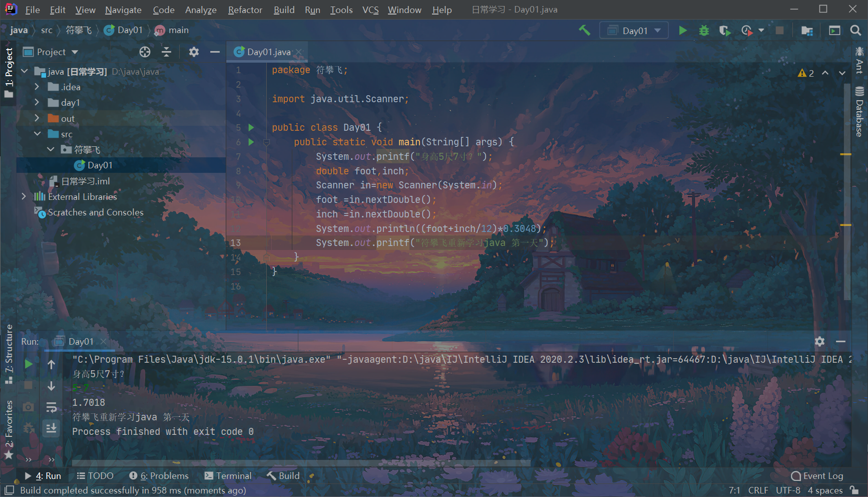Open the profiler dropdown arrow in toolbar
Image resolution: width=868 pixels, height=497 pixels.
761,31
